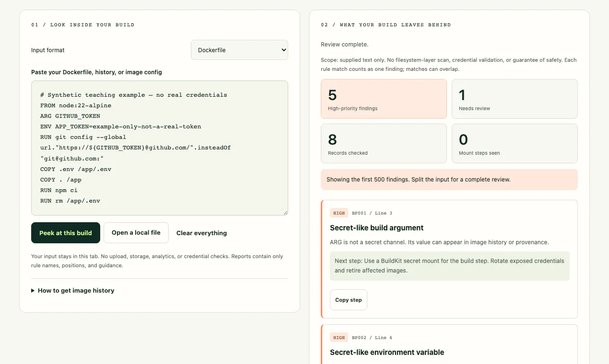Click the 'Review complete.' status text
This screenshot has height=364, width=609.
coord(345,45)
